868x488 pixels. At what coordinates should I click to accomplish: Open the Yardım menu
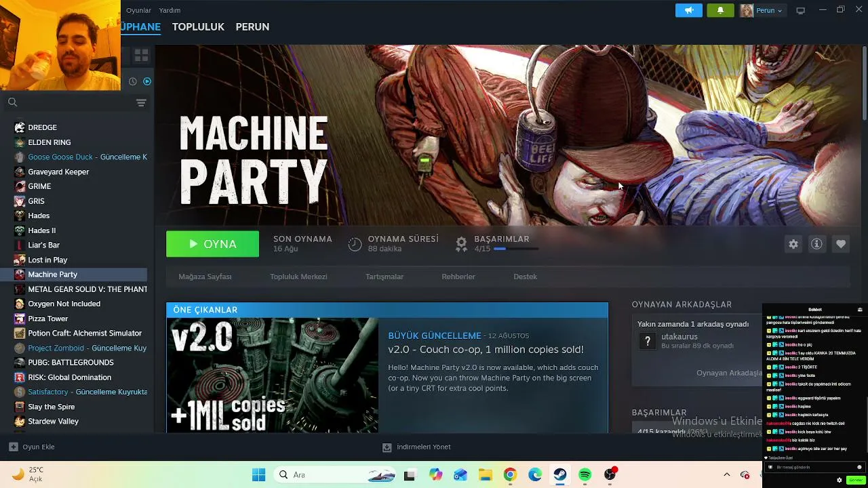pyautogui.click(x=170, y=10)
